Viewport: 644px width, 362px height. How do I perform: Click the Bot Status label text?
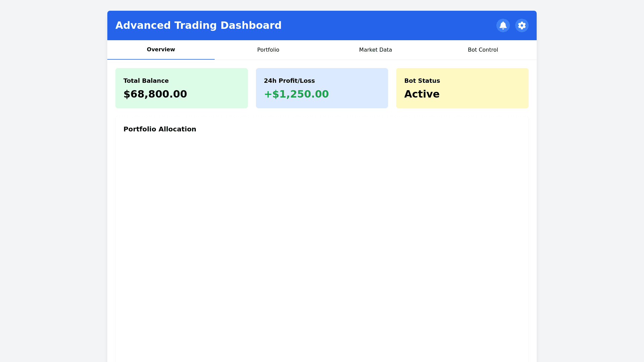click(422, 81)
